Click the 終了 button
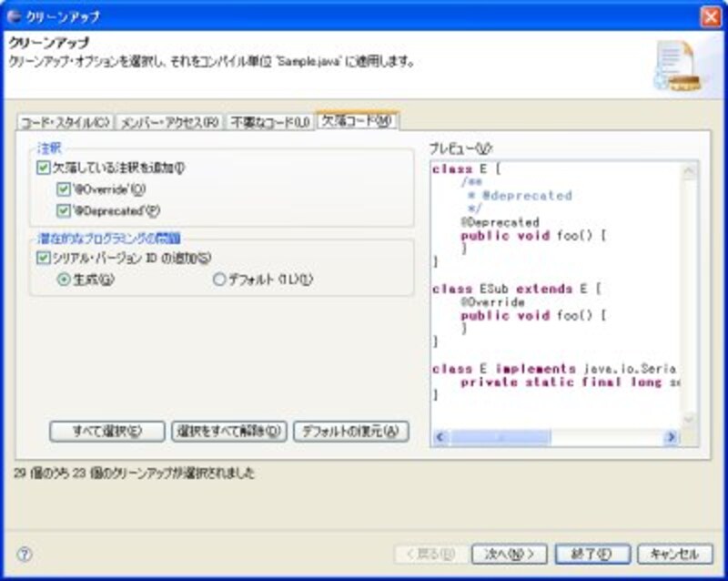The width and height of the screenshot is (728, 581). (x=592, y=554)
